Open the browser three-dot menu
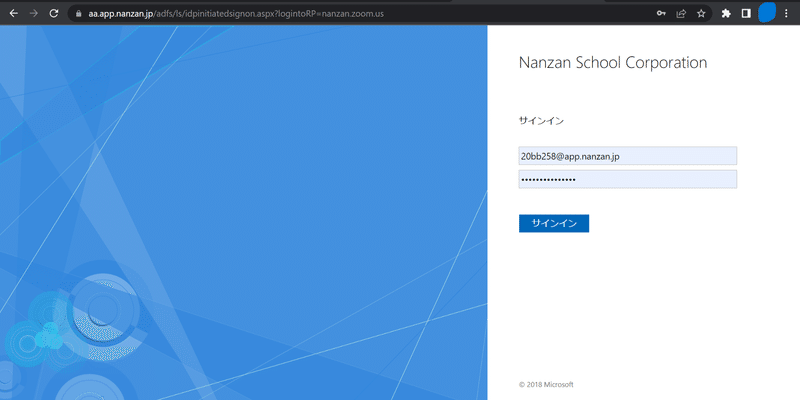This screenshot has height=400, width=800. (x=786, y=14)
